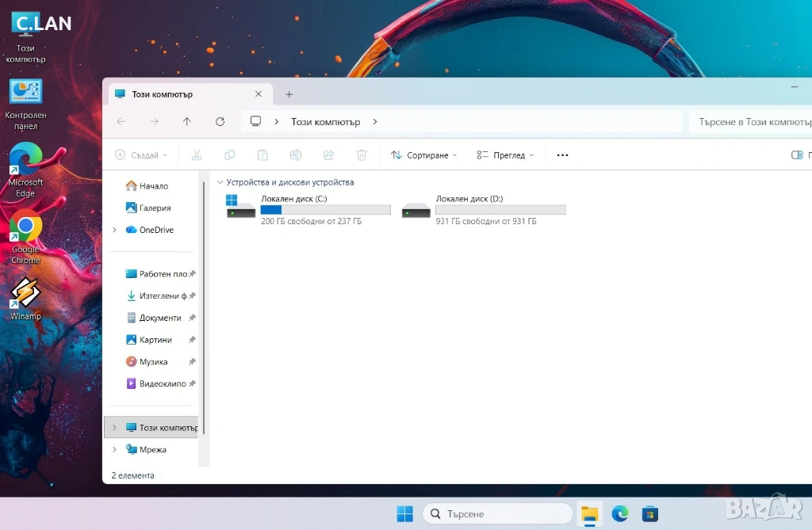Open Microsoft Store from taskbar
This screenshot has width=812, height=530.
click(x=650, y=514)
